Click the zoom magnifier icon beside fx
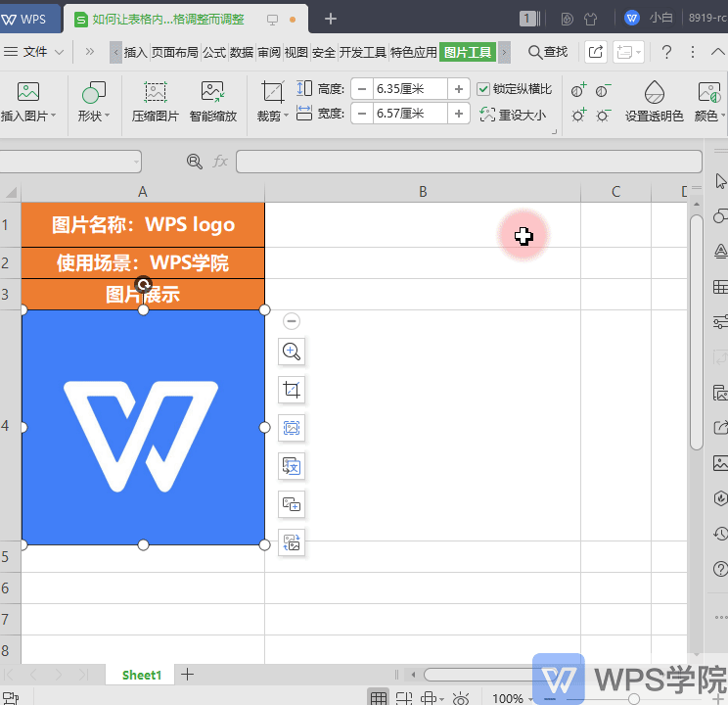728x705 pixels. point(194,162)
